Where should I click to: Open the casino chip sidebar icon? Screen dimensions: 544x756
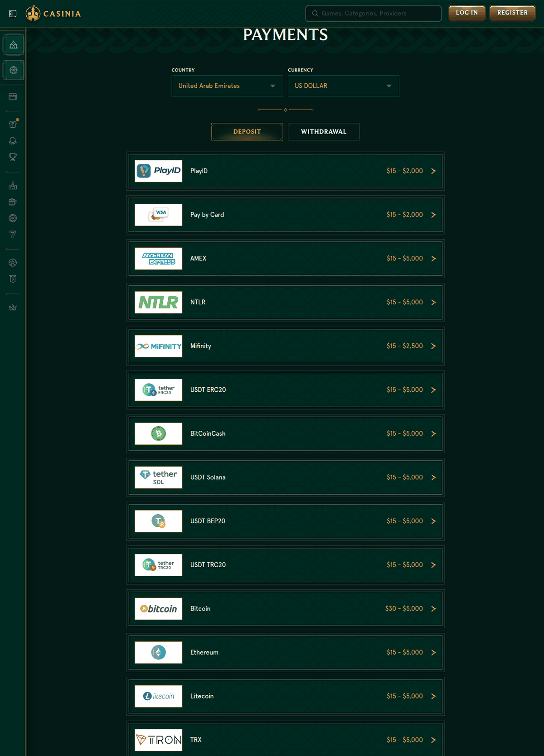pos(13,218)
